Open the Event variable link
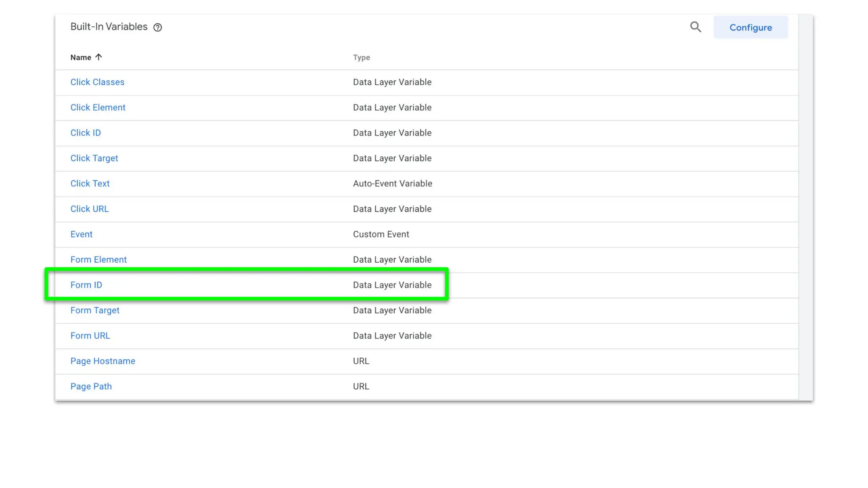This screenshot has height=488, width=868. [x=81, y=234]
